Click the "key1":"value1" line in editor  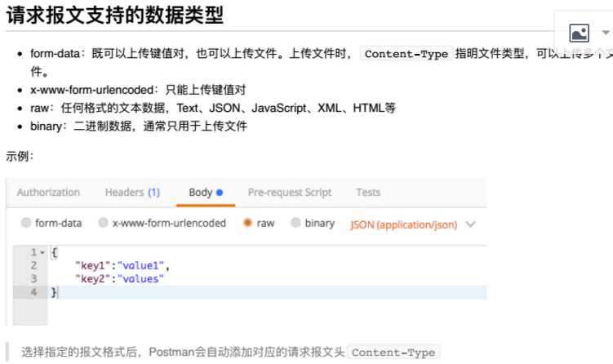[122, 265]
